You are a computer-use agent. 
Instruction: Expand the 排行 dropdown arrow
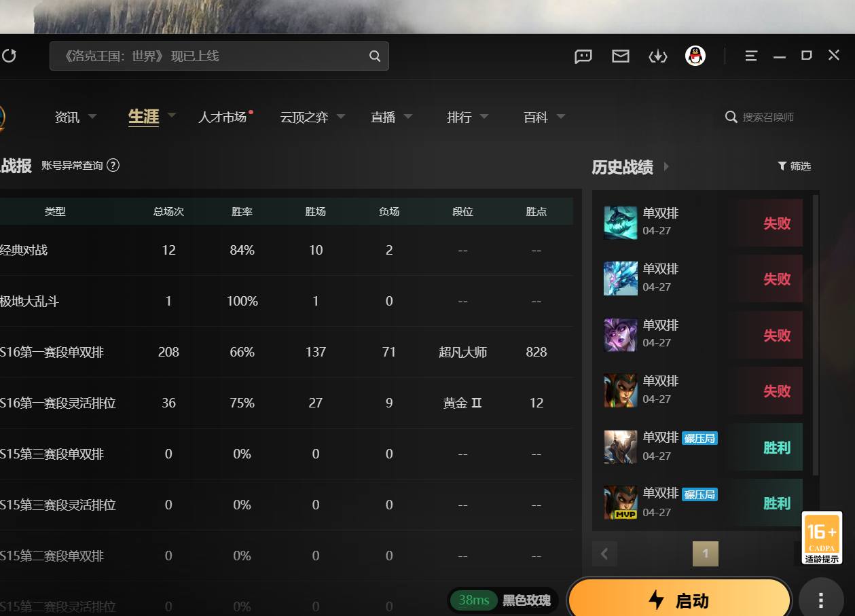(x=484, y=116)
